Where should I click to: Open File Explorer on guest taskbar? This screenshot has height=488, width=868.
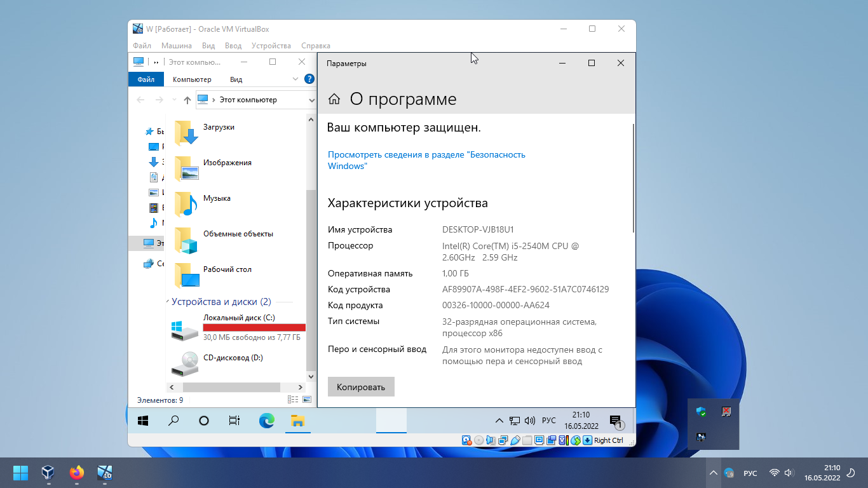click(297, 421)
